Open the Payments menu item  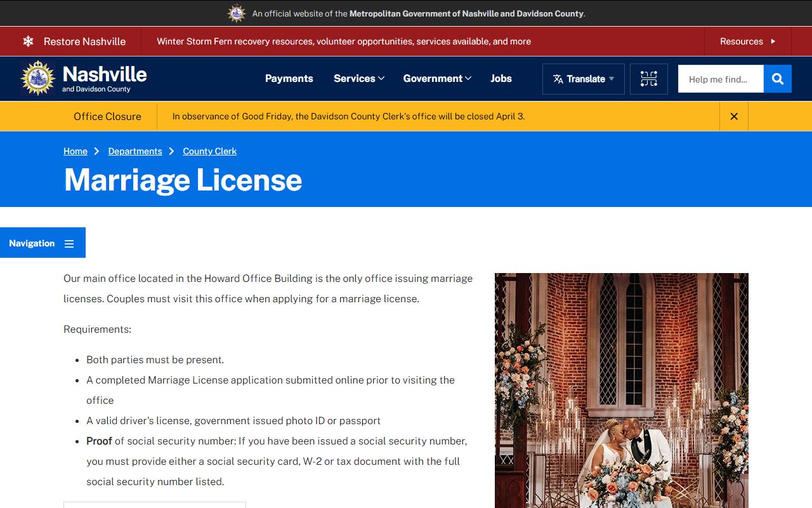point(289,79)
